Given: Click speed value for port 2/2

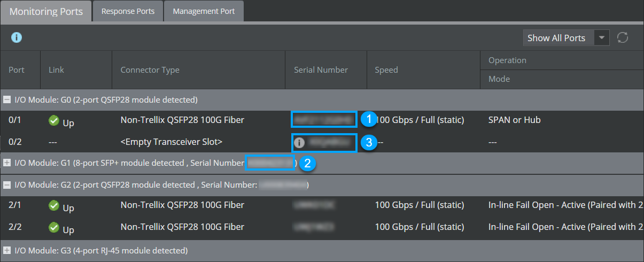Looking at the screenshot, I should tap(420, 227).
